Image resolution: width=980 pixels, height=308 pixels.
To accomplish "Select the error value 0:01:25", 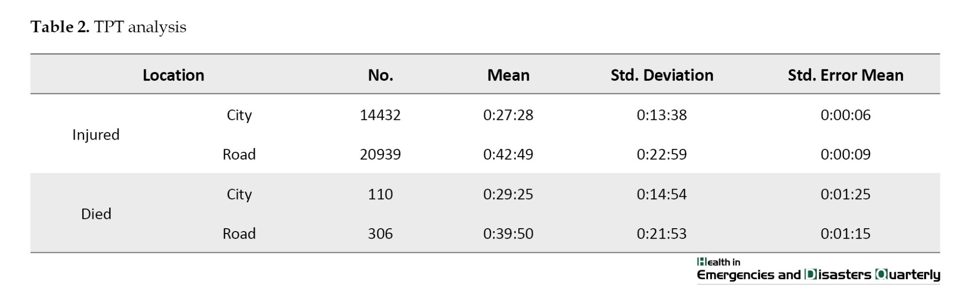I will pos(846,194).
